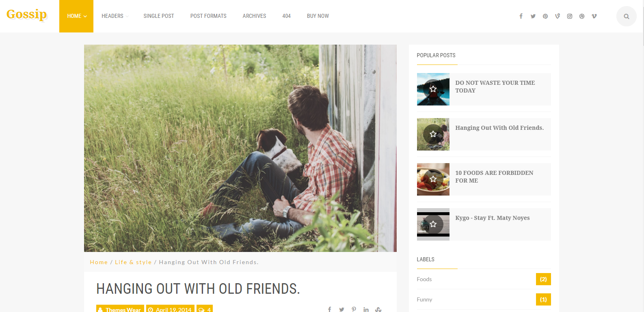
Task: Select the BUY NOW menu item
Action: coord(318,16)
